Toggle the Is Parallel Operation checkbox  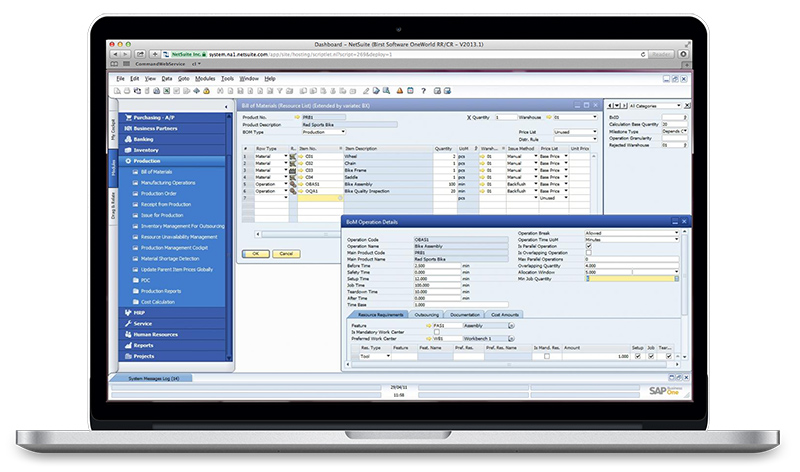588,247
